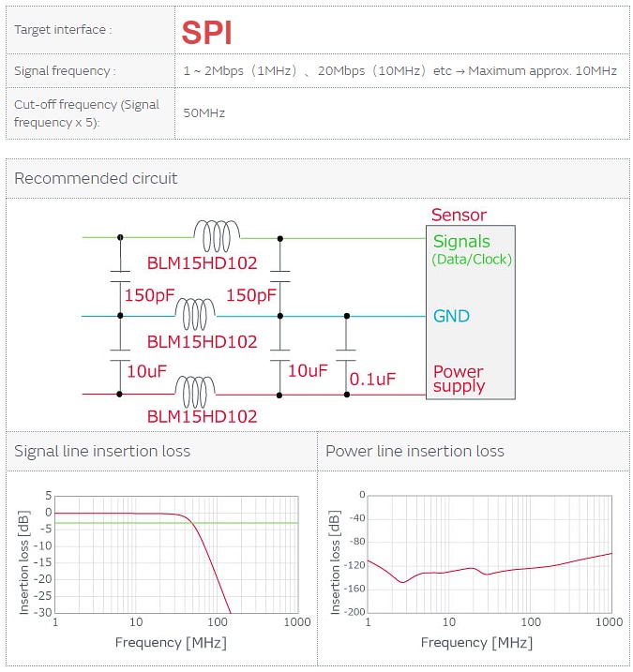Select the 50MHz cut-off frequency value

point(203,113)
